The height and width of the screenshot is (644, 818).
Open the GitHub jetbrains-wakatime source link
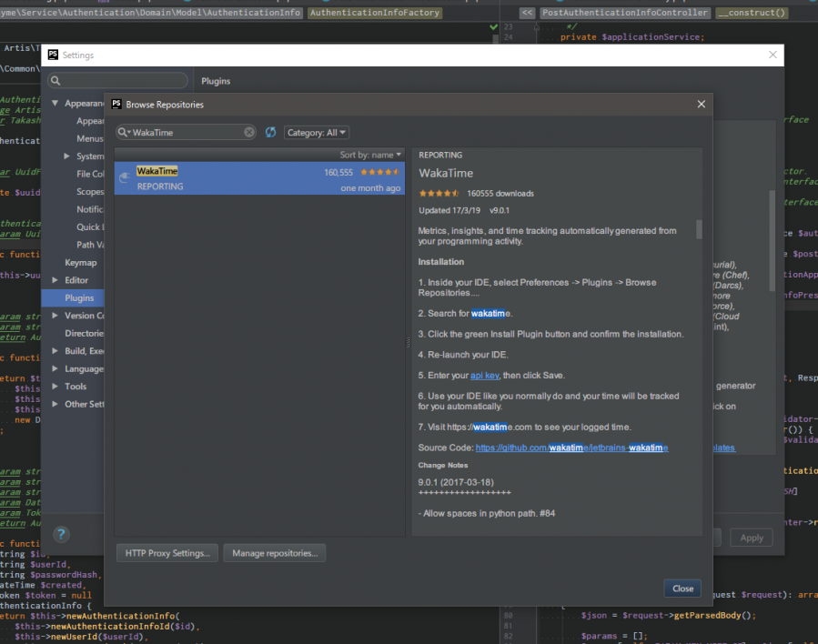tap(571, 448)
